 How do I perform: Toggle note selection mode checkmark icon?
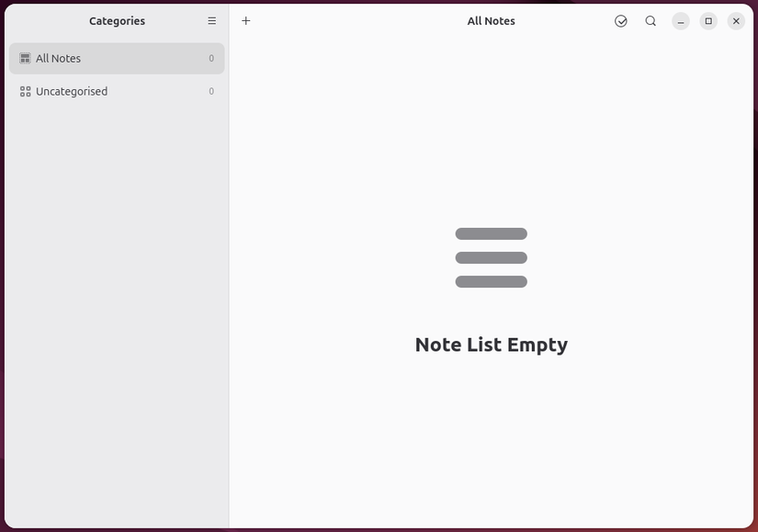621,21
